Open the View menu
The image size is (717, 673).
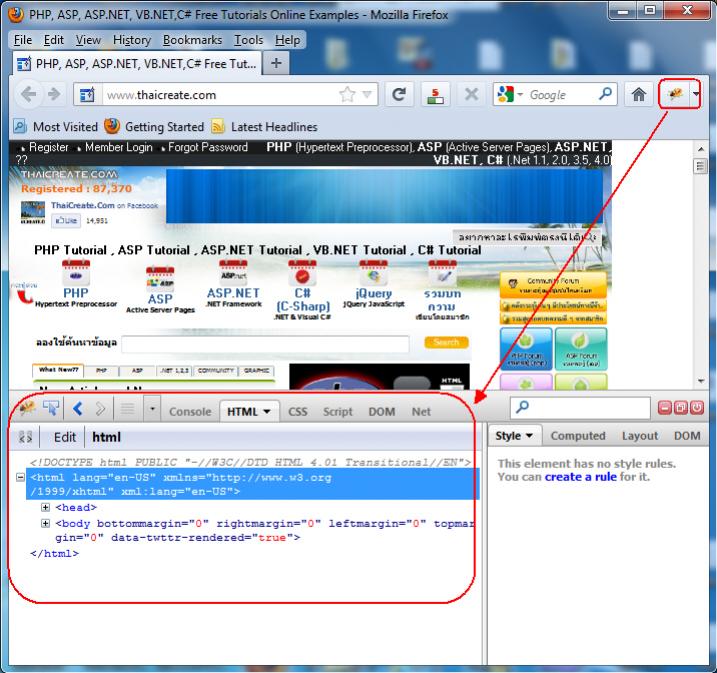coord(88,40)
